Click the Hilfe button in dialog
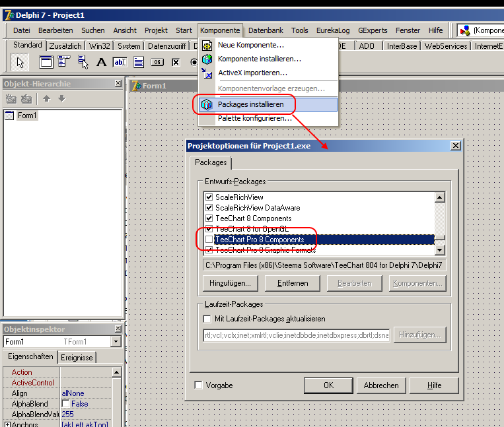Screen dimensions: 504x427 [434, 385]
